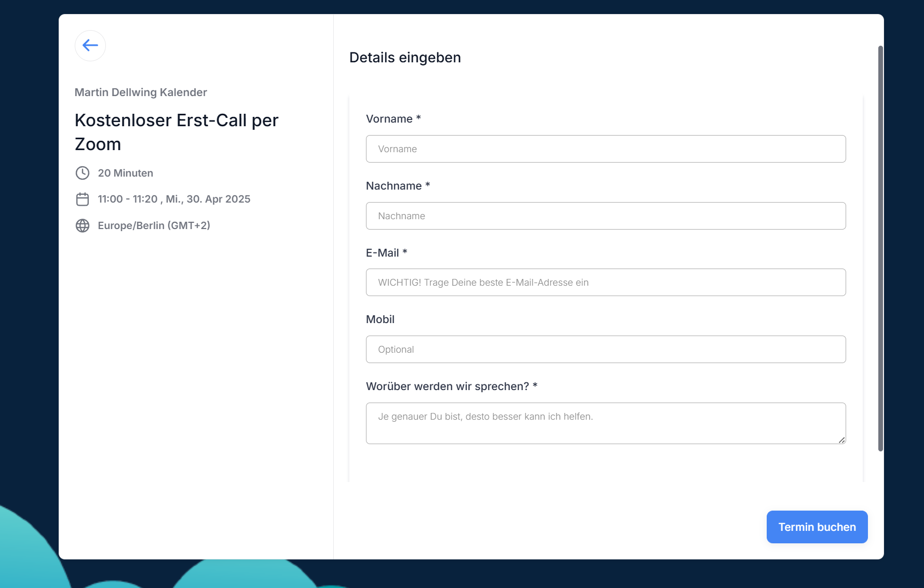Click the 'Europe/Berlin (GMT+2)' timezone text
Viewport: 924px width, 588px height.
[x=154, y=225]
